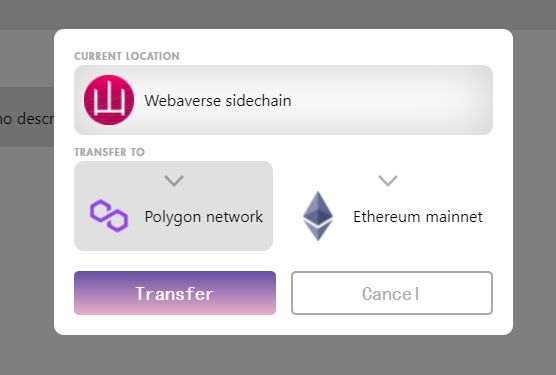Click blank white space below the Transfer button
This screenshot has width=556, height=375.
pos(175,324)
